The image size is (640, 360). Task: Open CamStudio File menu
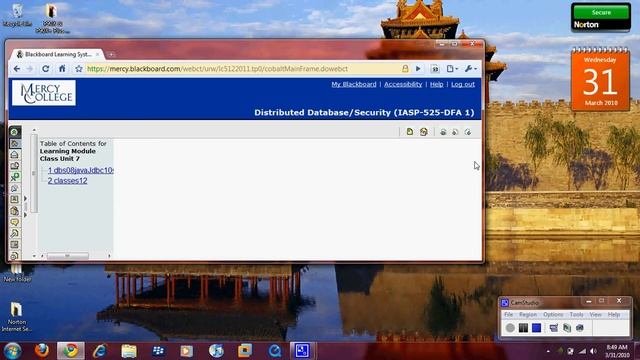tap(508, 315)
